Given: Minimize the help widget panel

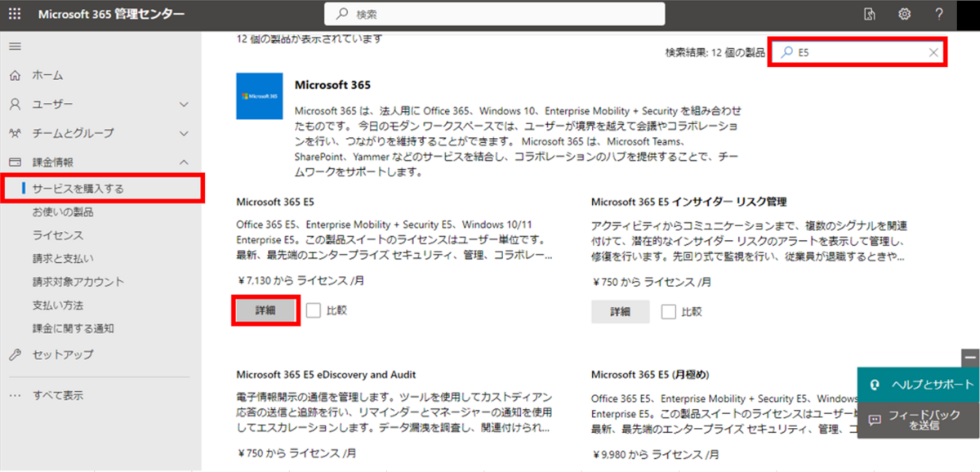Looking at the screenshot, I should tap(969, 357).
